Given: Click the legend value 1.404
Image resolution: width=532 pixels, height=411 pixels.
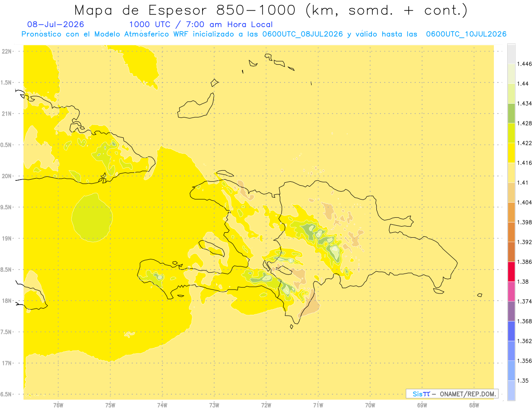Looking at the screenshot, I should pos(525,202).
